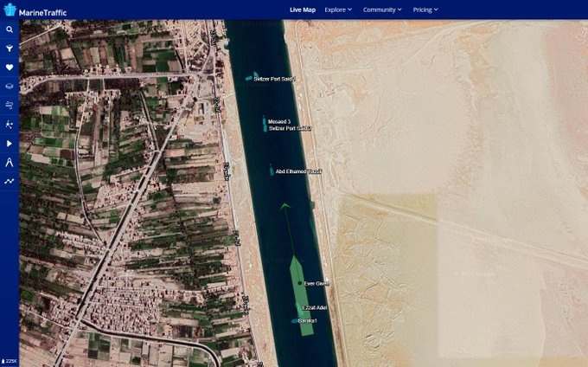Viewport: 588px width, 367px height.
Task: Expand the Community dropdown menu
Action: tap(382, 10)
